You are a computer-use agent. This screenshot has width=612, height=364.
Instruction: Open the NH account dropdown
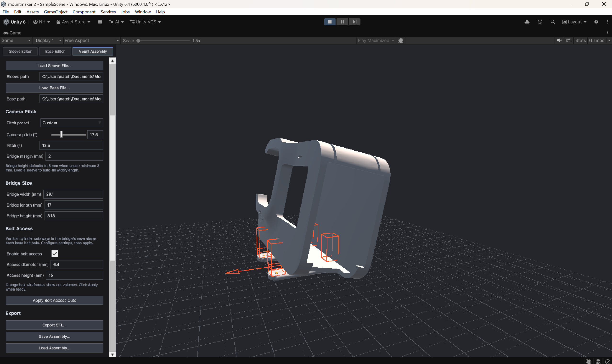42,22
